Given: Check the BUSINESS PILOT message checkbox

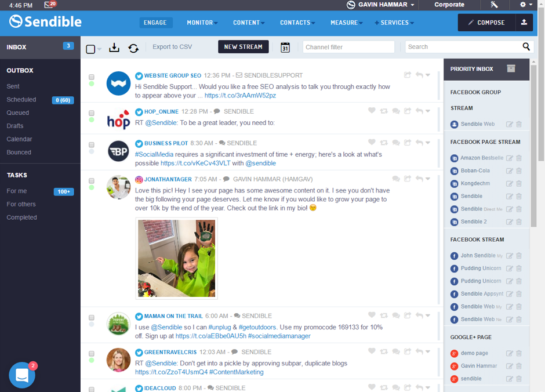Looking at the screenshot, I should 92,144.
